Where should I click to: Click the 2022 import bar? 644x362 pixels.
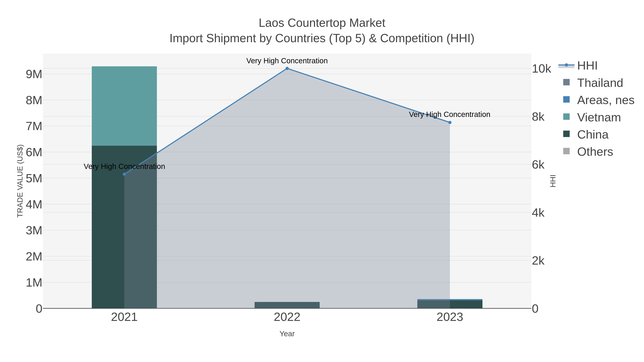pyautogui.click(x=287, y=305)
